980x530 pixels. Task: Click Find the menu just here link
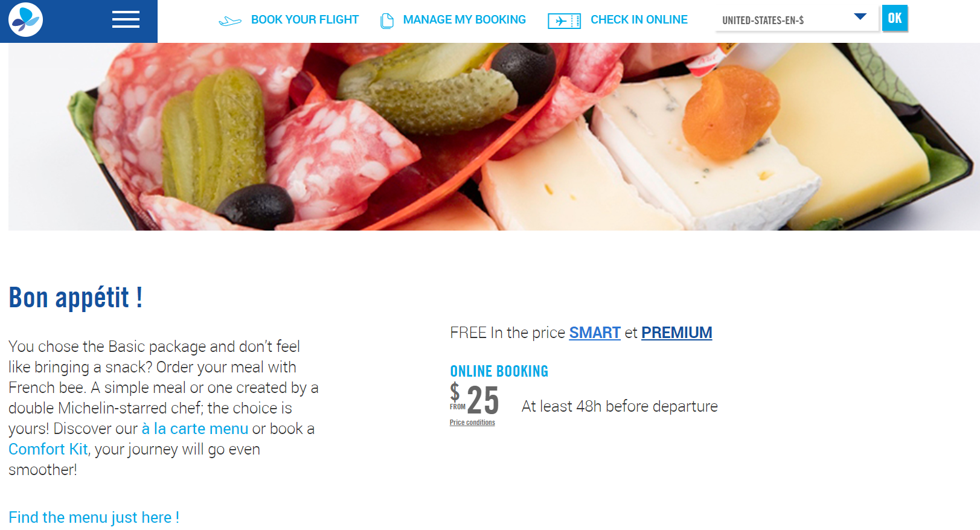(94, 517)
